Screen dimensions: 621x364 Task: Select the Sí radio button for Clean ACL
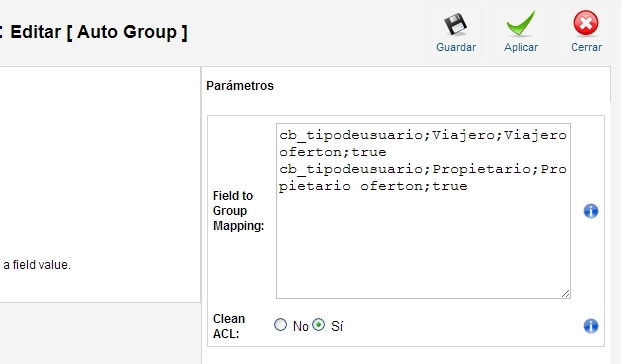coord(318,325)
